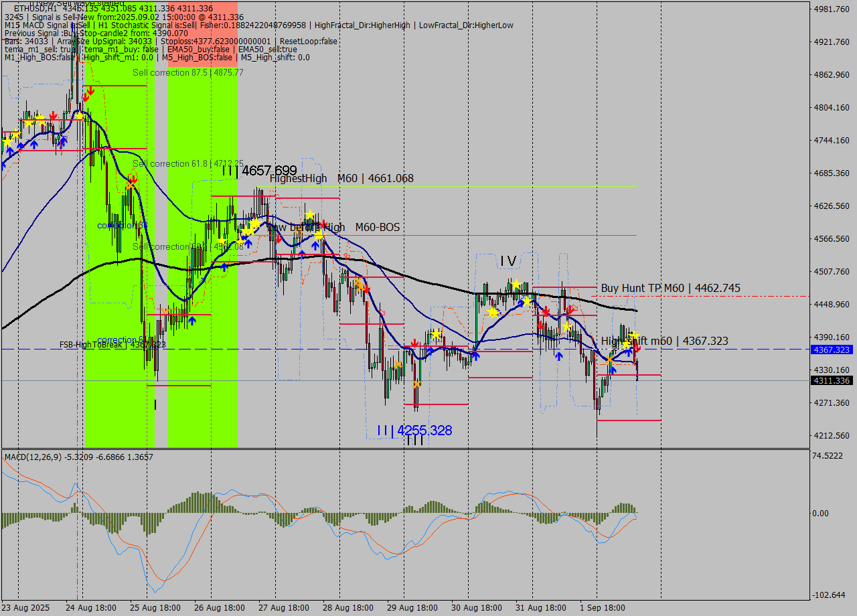Select the HighestHigh M60 | 4661.068 label
Screen dimensions: 857x616
click(341, 178)
